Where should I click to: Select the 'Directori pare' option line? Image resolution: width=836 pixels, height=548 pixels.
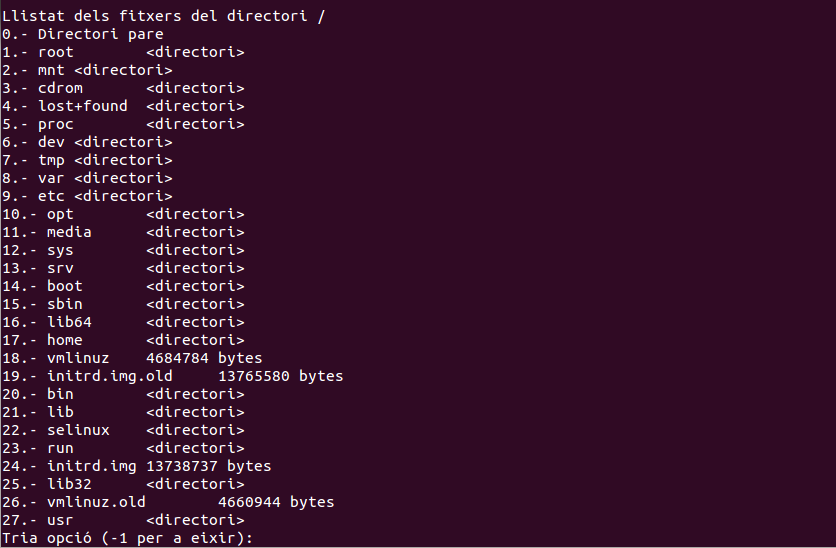click(100, 34)
